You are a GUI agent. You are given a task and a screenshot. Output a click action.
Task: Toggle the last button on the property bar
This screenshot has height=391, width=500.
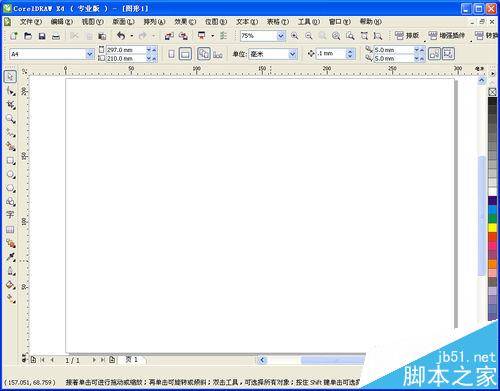[448, 54]
